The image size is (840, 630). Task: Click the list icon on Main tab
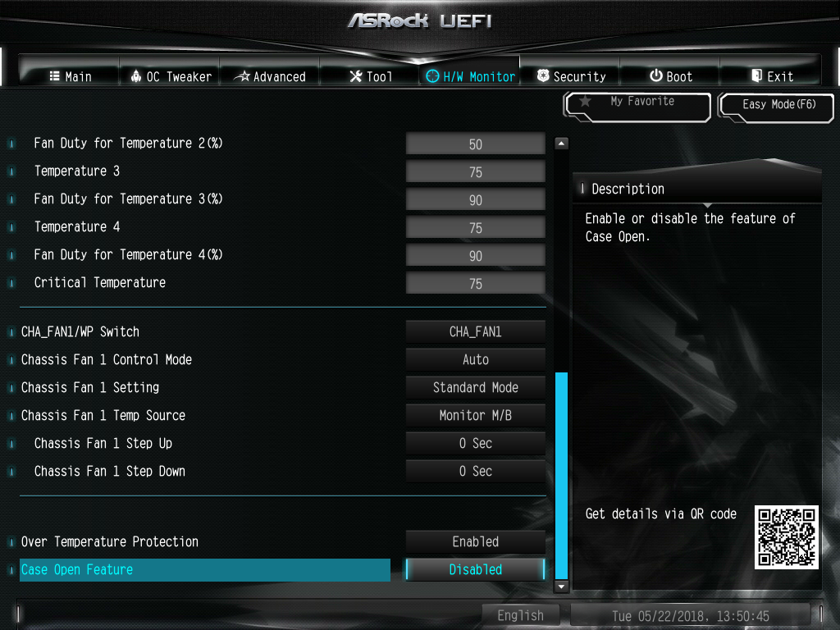[x=55, y=76]
